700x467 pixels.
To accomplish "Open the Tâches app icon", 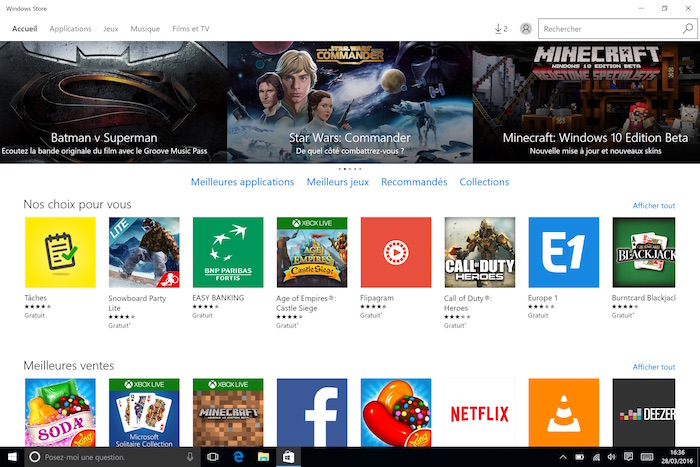I will [x=59, y=252].
